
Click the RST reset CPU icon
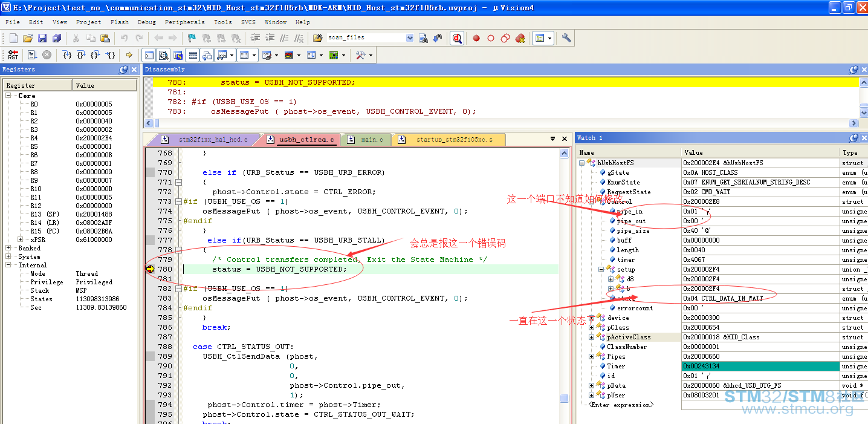click(x=13, y=55)
